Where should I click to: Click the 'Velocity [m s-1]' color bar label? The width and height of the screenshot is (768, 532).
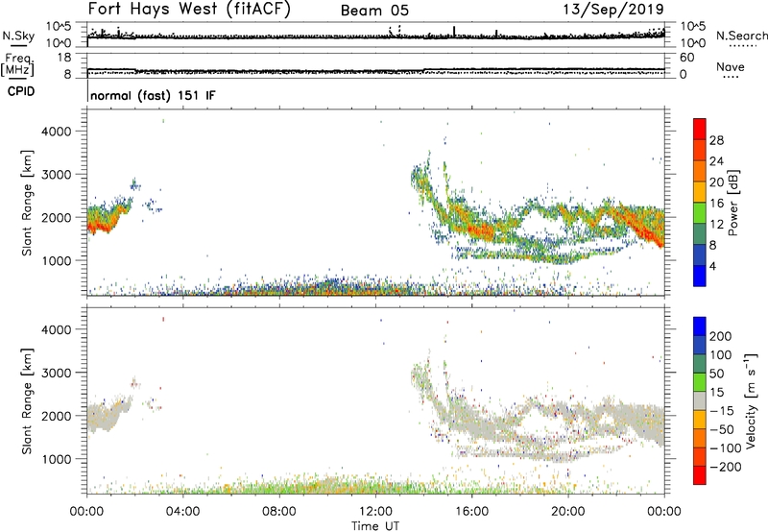[x=750, y=401]
